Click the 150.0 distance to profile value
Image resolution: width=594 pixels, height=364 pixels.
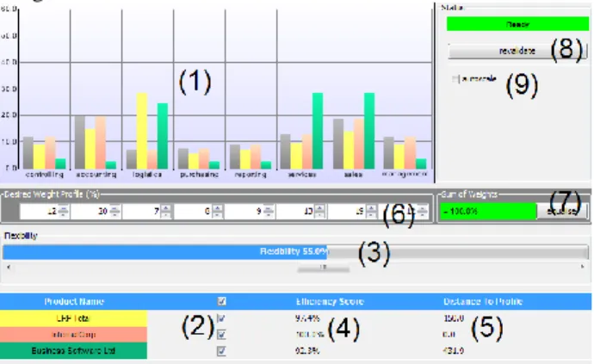pyautogui.click(x=453, y=318)
